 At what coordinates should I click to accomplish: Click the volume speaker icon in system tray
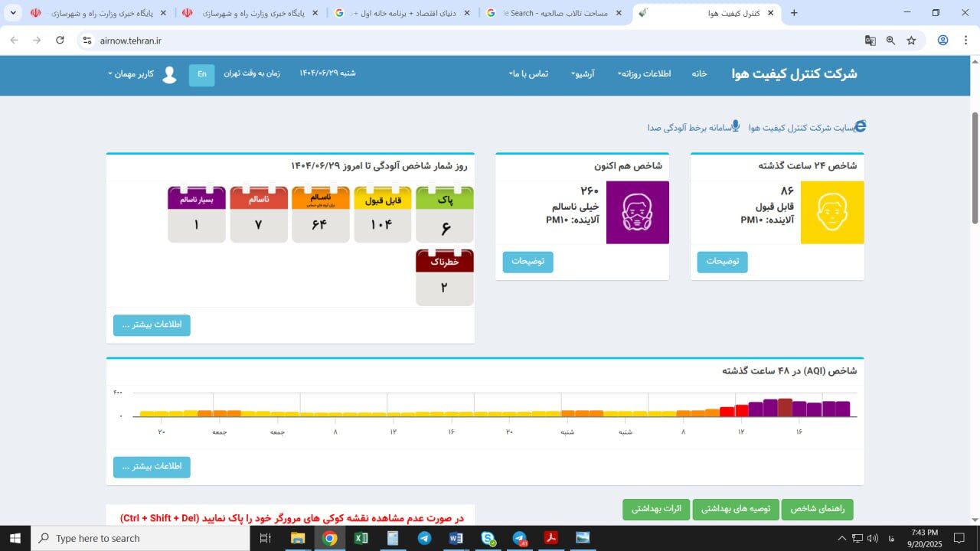[x=872, y=538]
